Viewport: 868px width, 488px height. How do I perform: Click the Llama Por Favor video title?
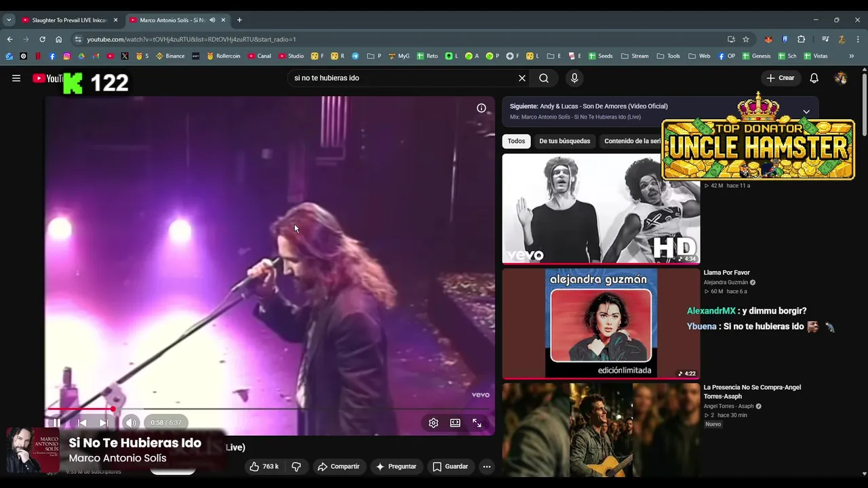click(x=726, y=272)
